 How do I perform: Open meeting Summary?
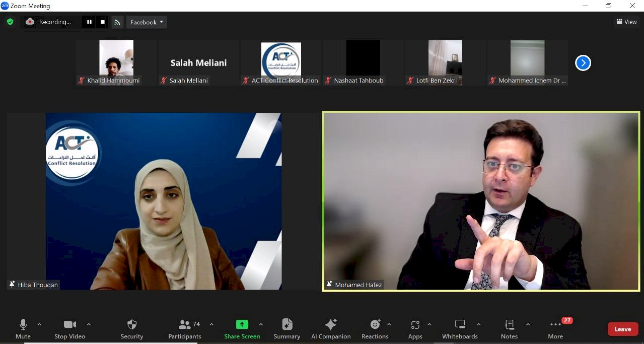coord(287,329)
